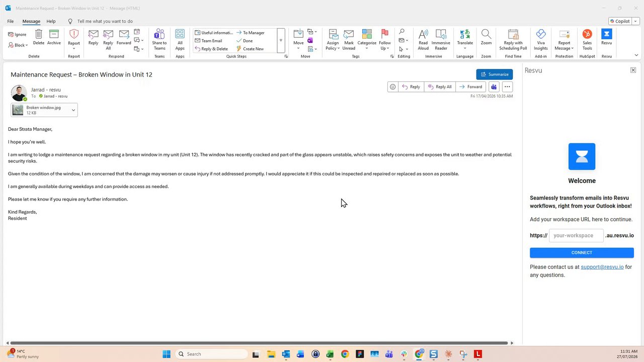
Task: Share this email to Teams
Action: (x=159, y=39)
